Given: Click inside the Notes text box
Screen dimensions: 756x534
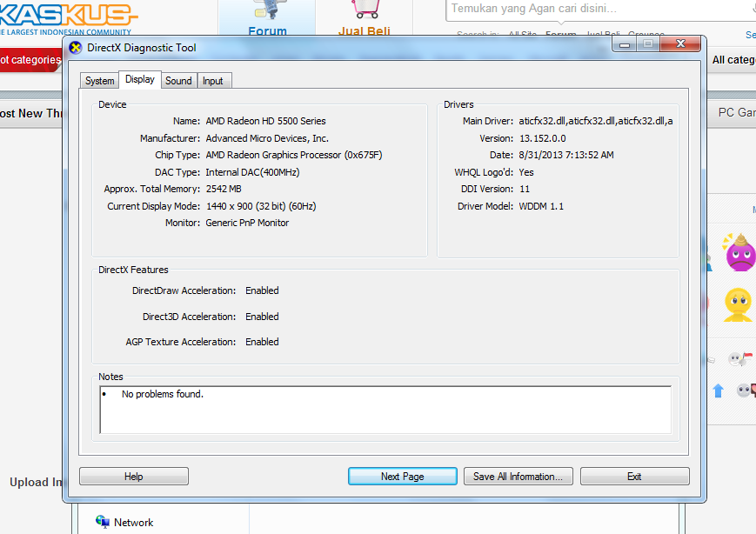Looking at the screenshot, I should (385, 410).
